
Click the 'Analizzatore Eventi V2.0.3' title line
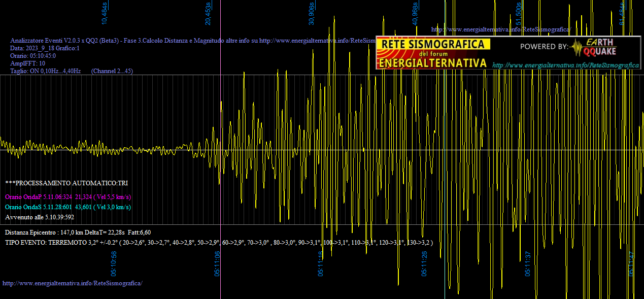click(x=193, y=40)
